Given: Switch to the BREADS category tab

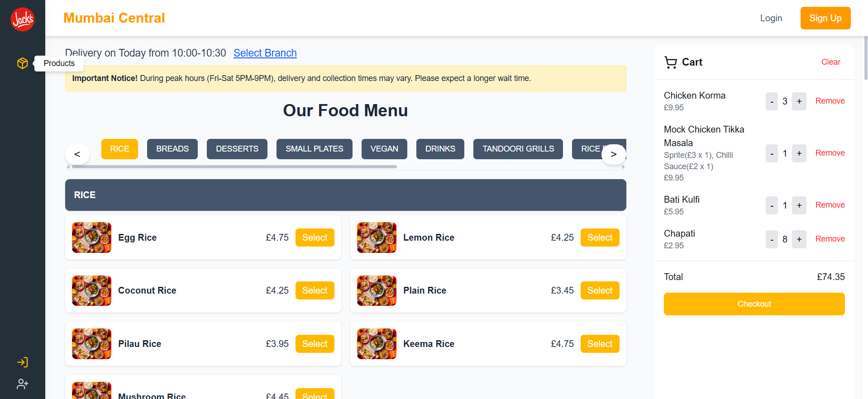Looking at the screenshot, I should point(172,149).
